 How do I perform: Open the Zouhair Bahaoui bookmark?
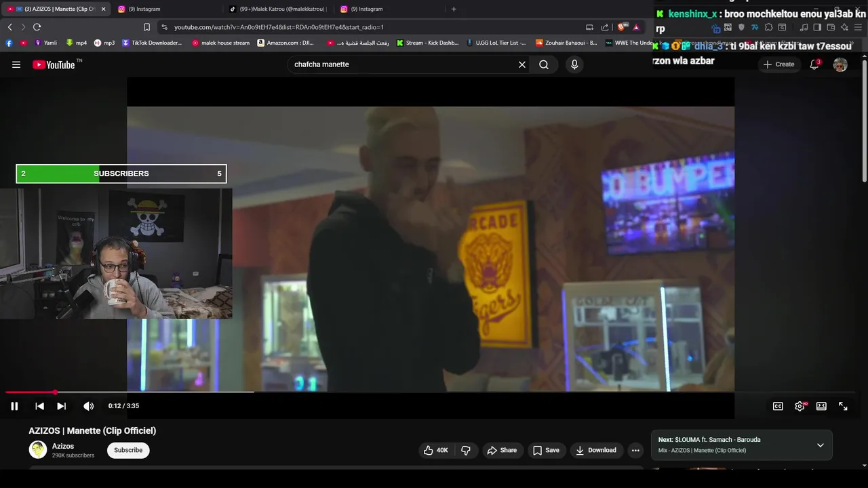pyautogui.click(x=566, y=43)
